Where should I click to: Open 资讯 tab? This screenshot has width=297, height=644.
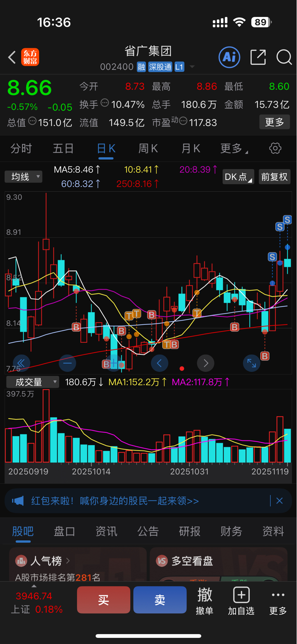tap(106, 531)
